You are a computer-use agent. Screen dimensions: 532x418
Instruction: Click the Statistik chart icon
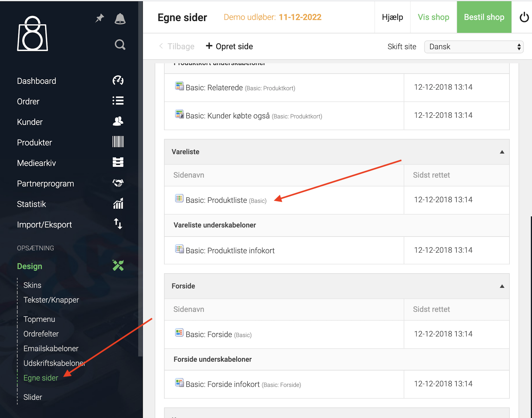click(x=118, y=204)
